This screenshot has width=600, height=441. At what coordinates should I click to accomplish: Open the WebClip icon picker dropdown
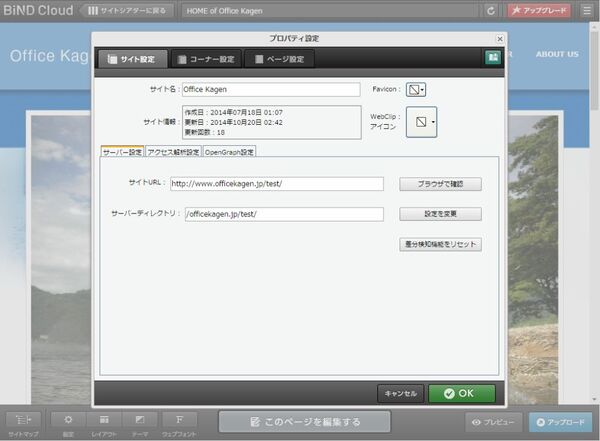pyautogui.click(x=421, y=122)
